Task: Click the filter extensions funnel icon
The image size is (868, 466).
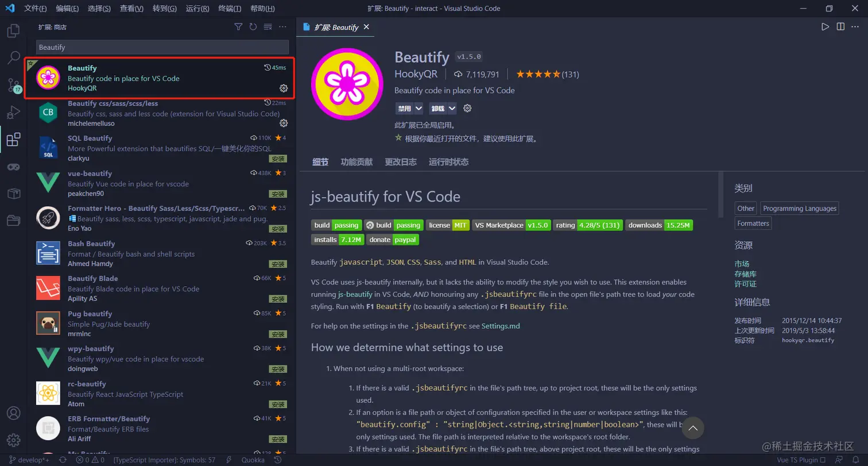Action: point(238,27)
